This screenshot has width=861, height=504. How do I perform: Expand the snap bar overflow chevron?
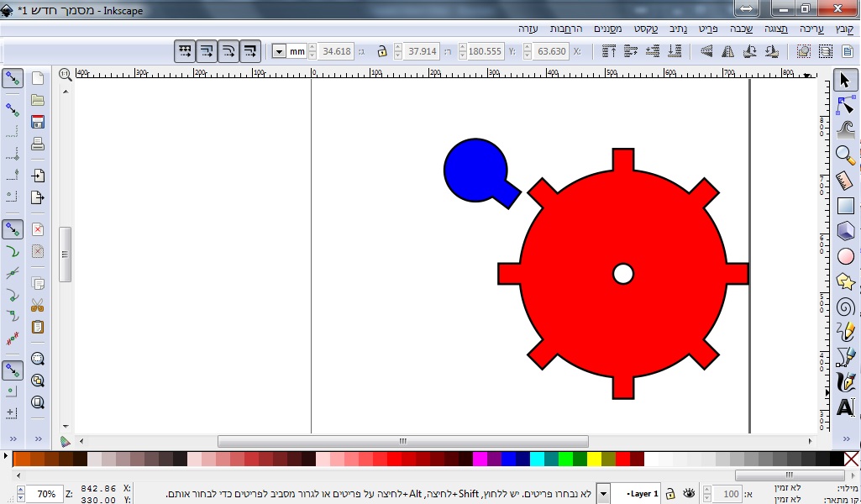12,438
